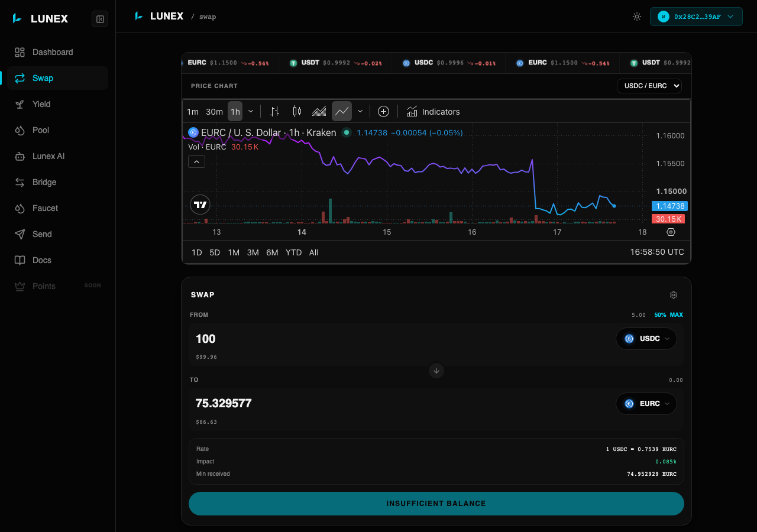Use 50% of the balance

coord(660,315)
